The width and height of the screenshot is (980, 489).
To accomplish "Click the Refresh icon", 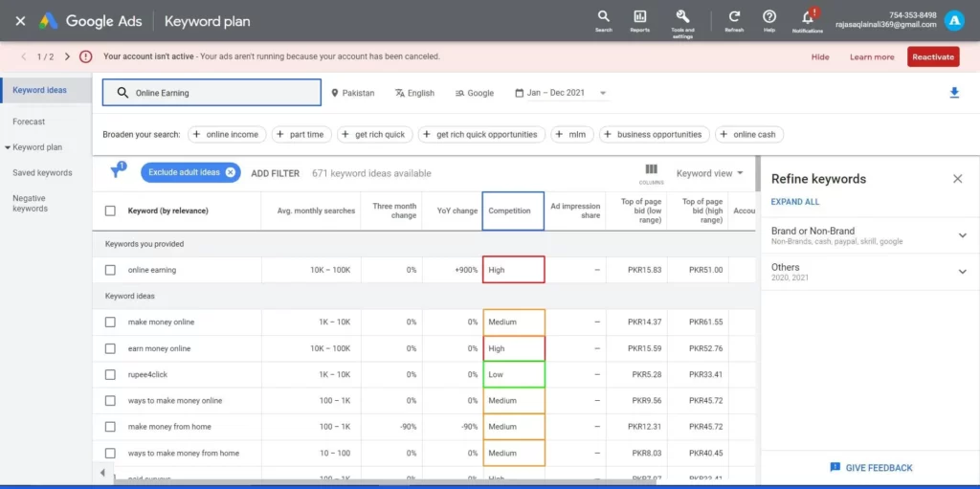I will (734, 20).
